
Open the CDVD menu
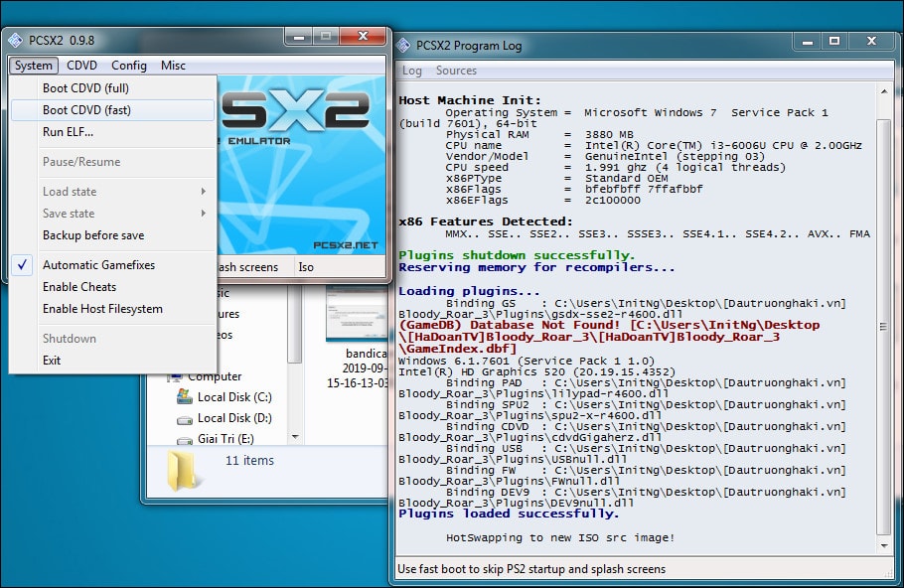point(81,66)
